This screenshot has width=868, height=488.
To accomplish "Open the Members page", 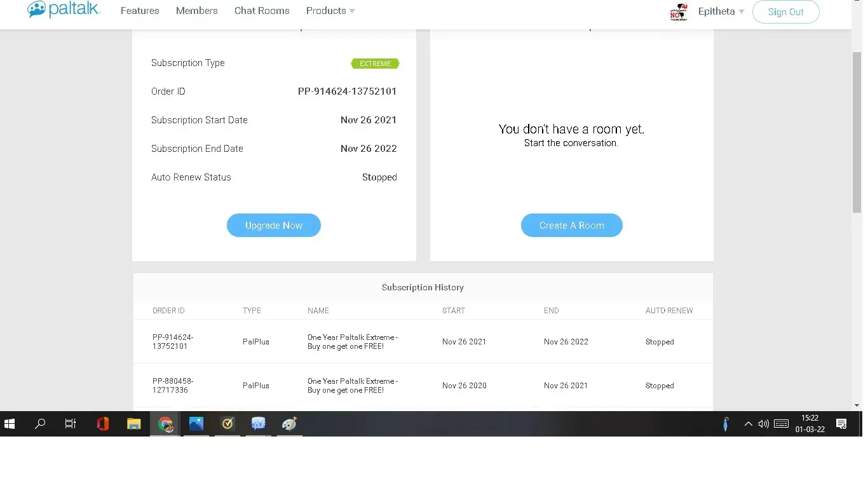I will (197, 11).
